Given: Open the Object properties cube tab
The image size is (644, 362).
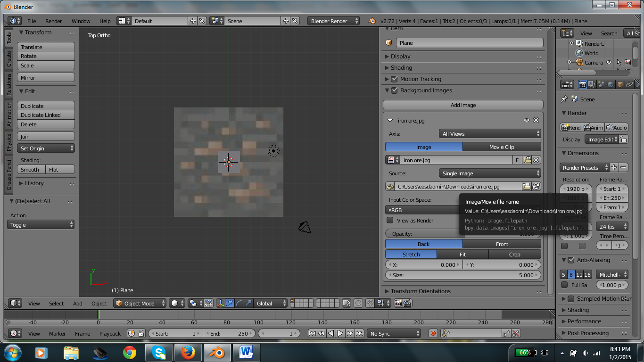Looking at the screenshot, I should [x=620, y=84].
